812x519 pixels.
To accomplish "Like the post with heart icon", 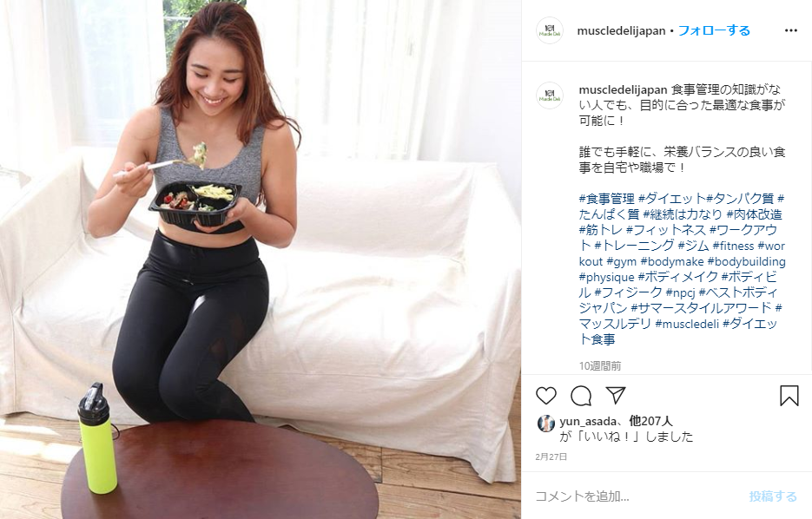I will click(546, 396).
